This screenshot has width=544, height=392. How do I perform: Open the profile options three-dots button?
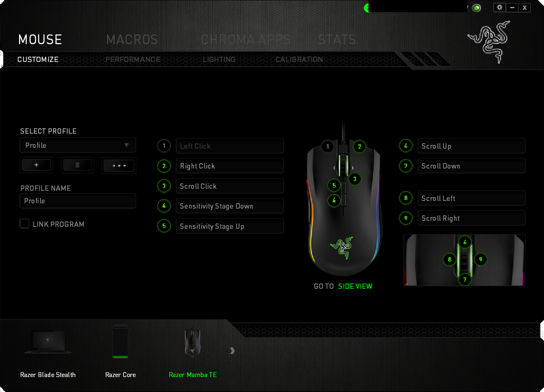(119, 166)
